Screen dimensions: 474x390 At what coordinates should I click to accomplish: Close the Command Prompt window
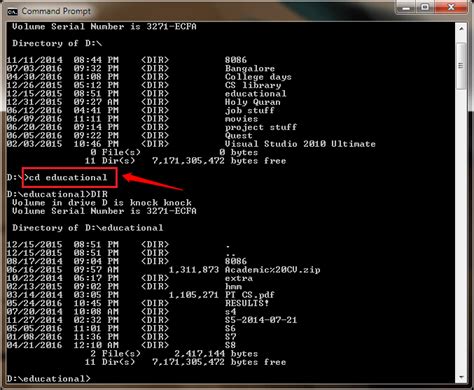(x=451, y=7)
